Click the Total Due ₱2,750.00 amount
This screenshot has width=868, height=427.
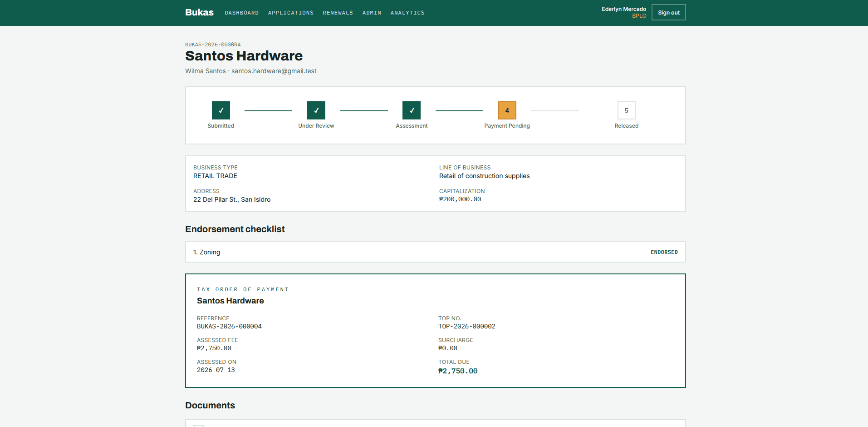[457, 371]
